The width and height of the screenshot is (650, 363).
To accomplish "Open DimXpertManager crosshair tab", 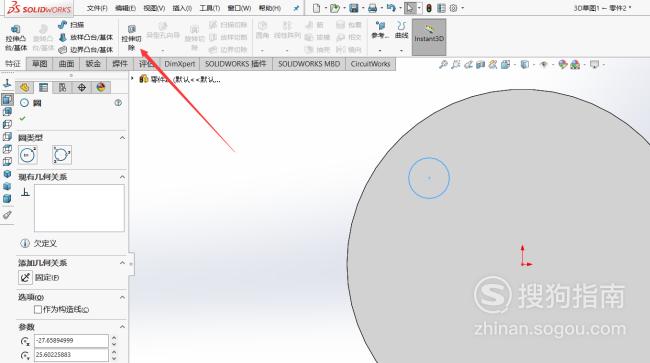I will [x=82, y=87].
